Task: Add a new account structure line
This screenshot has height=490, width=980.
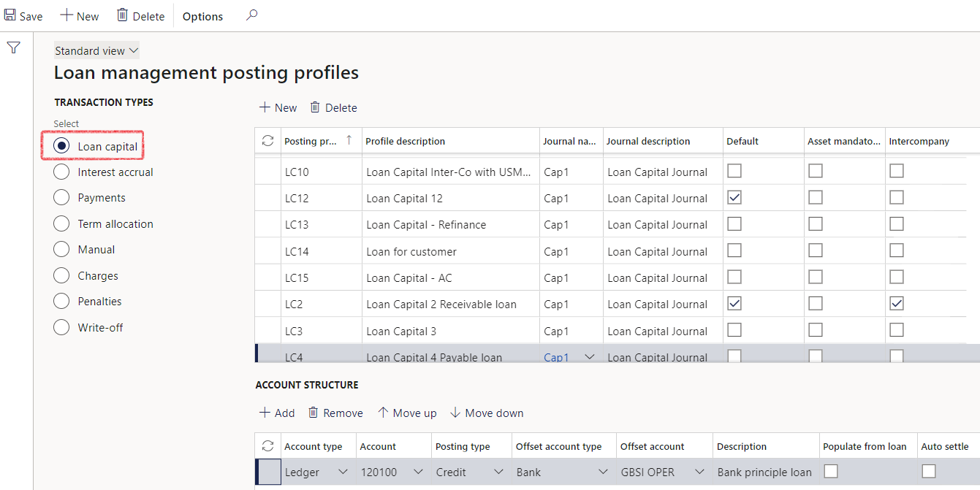Action: tap(276, 413)
